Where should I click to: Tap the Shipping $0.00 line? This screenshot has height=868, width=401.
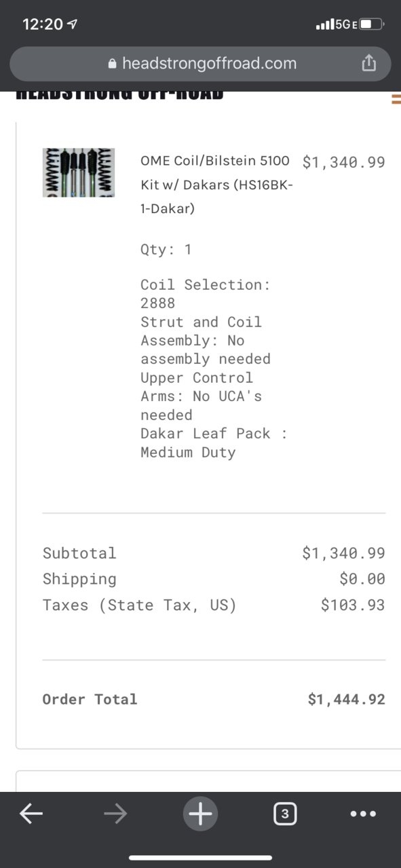click(214, 579)
